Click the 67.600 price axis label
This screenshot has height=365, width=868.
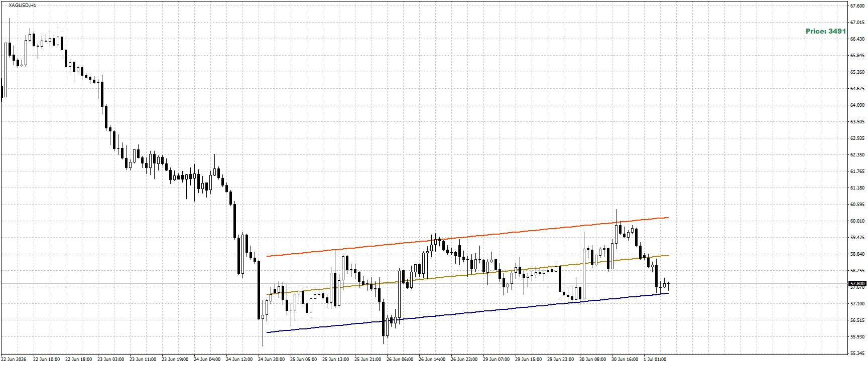click(x=857, y=6)
